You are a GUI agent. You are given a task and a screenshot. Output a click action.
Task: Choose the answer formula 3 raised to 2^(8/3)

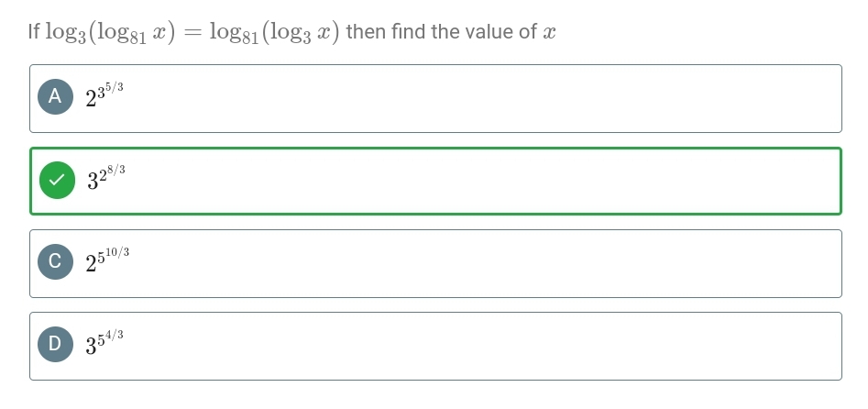coord(105,177)
